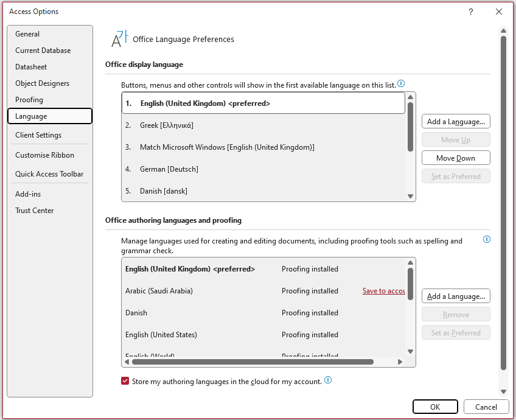Screen dimensions: 516x420
Task: Select Danish [dansk] display language
Action: pyautogui.click(x=263, y=191)
